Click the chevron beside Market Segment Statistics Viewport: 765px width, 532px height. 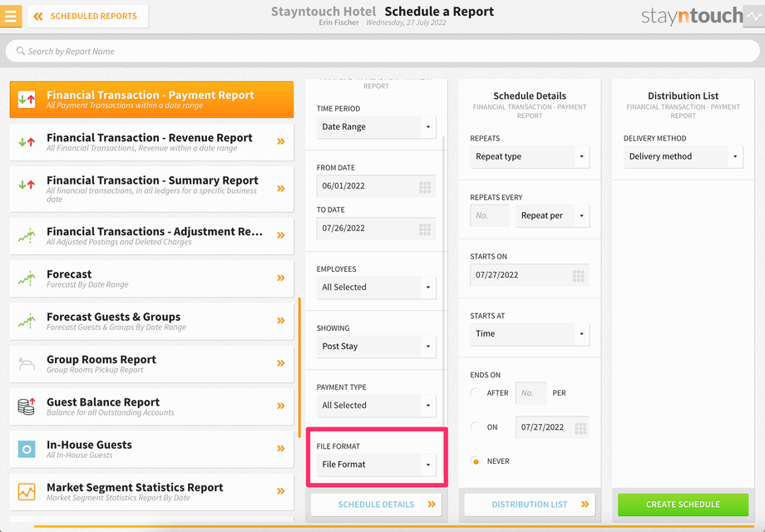[x=281, y=491]
